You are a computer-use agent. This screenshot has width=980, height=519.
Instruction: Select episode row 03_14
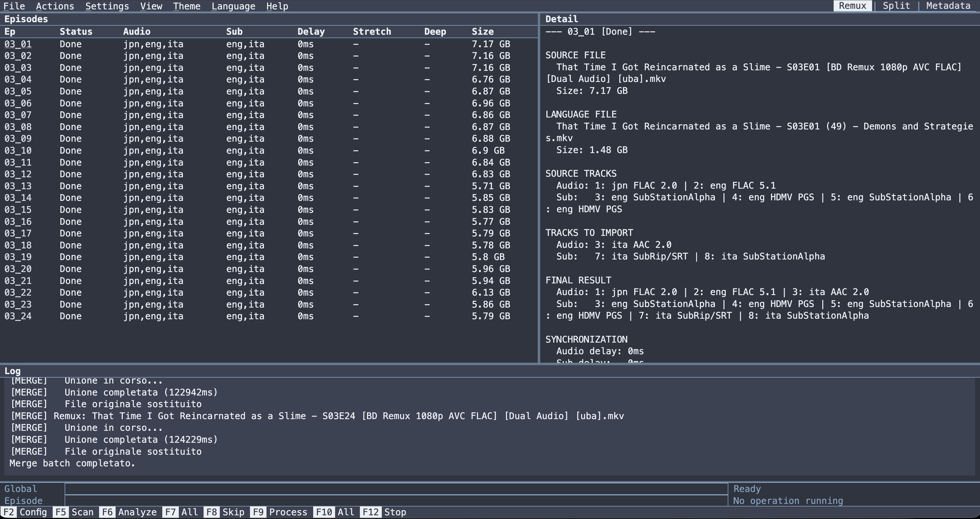(268, 198)
